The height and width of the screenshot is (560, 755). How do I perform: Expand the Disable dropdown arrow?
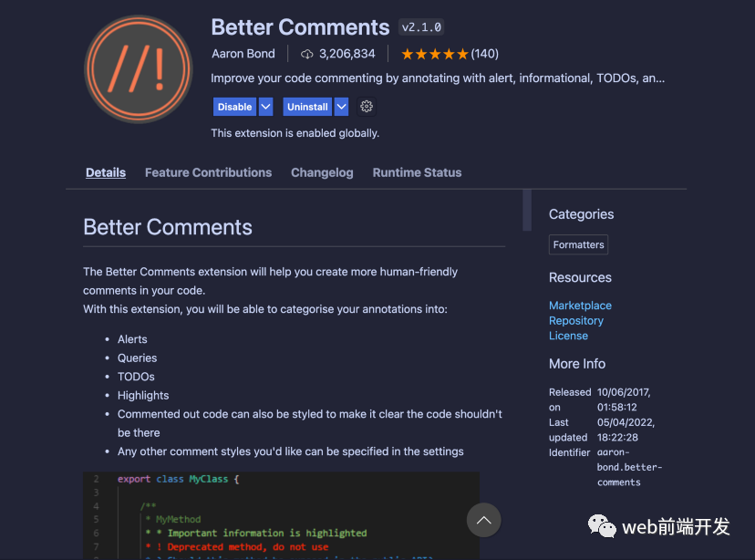pos(265,107)
